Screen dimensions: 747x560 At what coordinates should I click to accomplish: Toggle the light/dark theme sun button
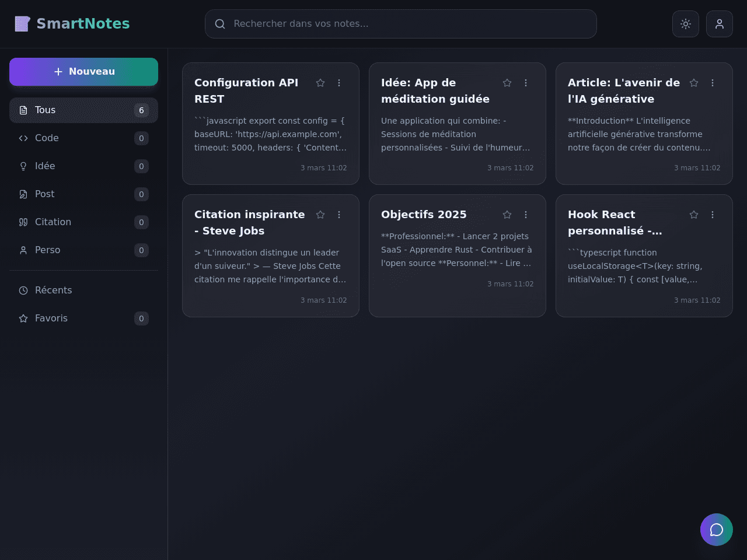click(x=686, y=24)
